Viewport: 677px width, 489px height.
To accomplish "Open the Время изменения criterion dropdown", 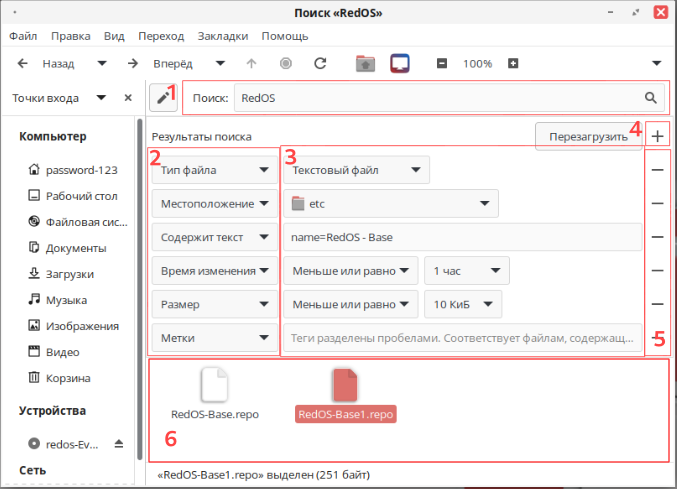I will point(215,271).
